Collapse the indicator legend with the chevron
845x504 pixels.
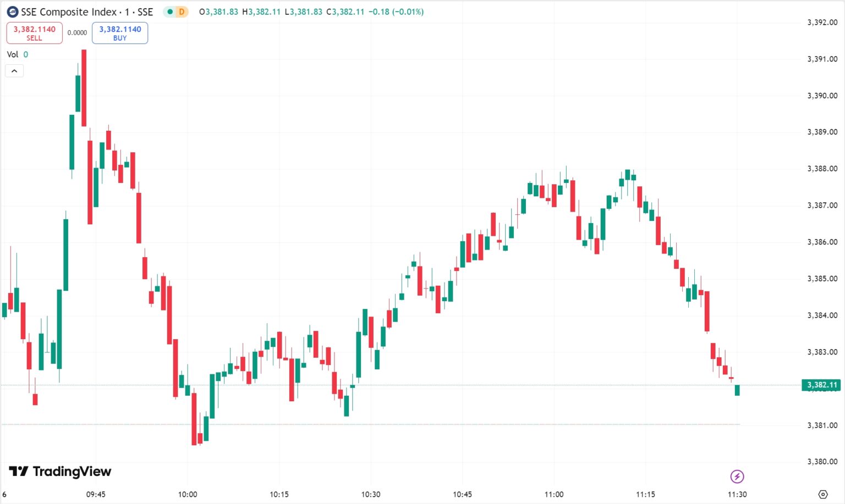pyautogui.click(x=14, y=71)
